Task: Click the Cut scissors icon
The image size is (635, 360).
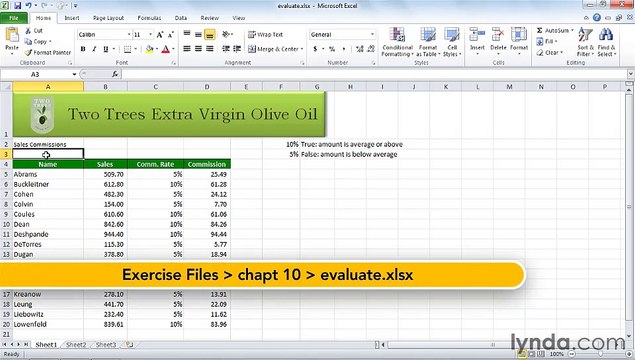Action: tap(28, 31)
